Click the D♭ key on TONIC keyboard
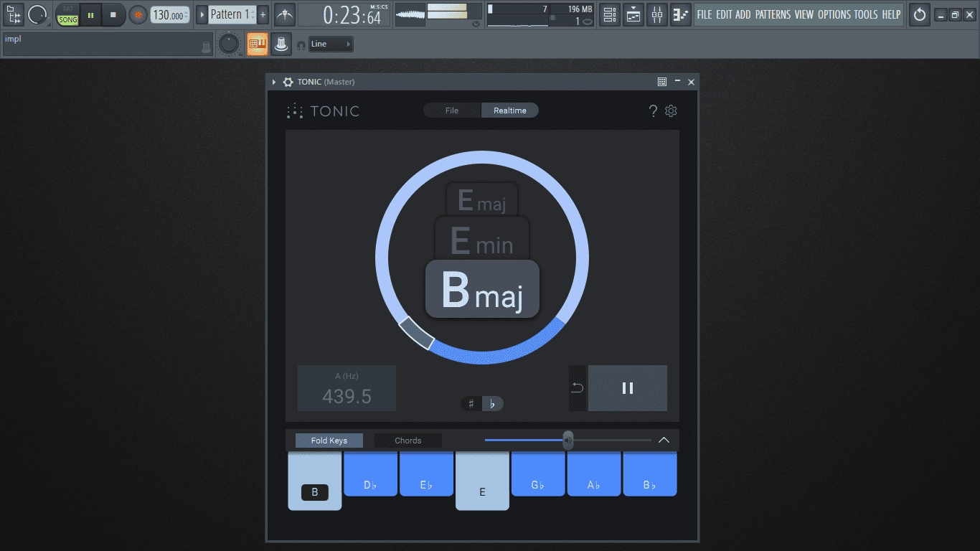 pyautogui.click(x=370, y=474)
